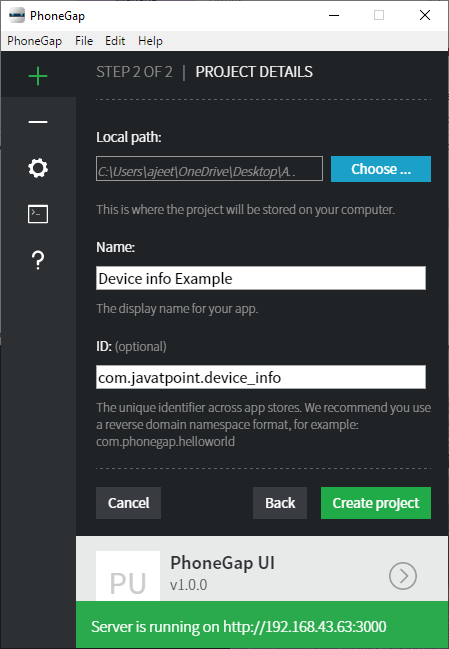
Task: Click the arrow circle on PhoneGap UI project
Action: click(403, 576)
